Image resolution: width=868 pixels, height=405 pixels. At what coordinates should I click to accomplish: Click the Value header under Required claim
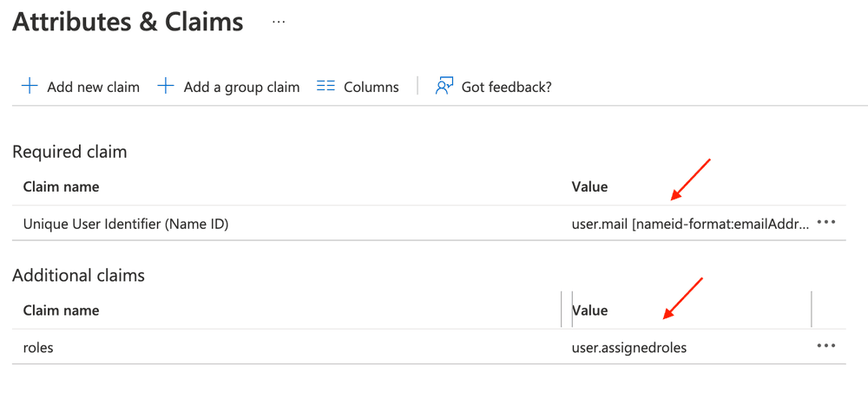pyautogui.click(x=589, y=187)
